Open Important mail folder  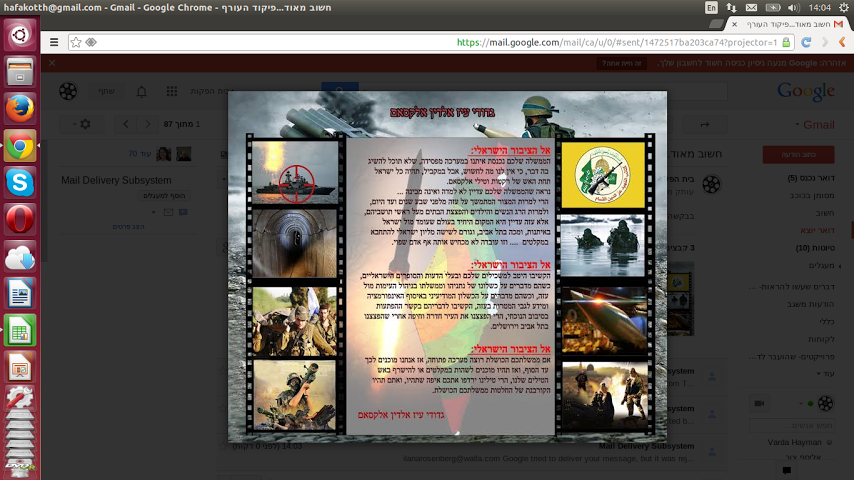click(825, 212)
